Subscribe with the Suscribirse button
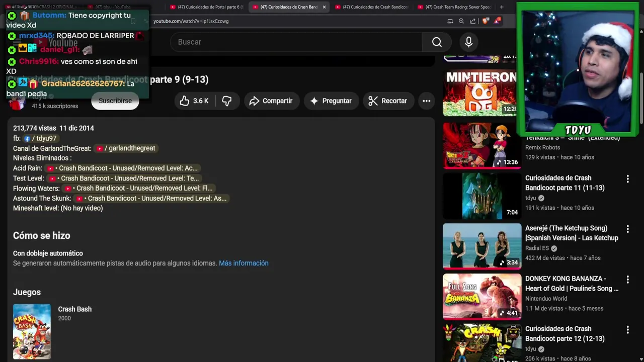Image resolution: width=644 pixels, height=362 pixels. click(115, 101)
